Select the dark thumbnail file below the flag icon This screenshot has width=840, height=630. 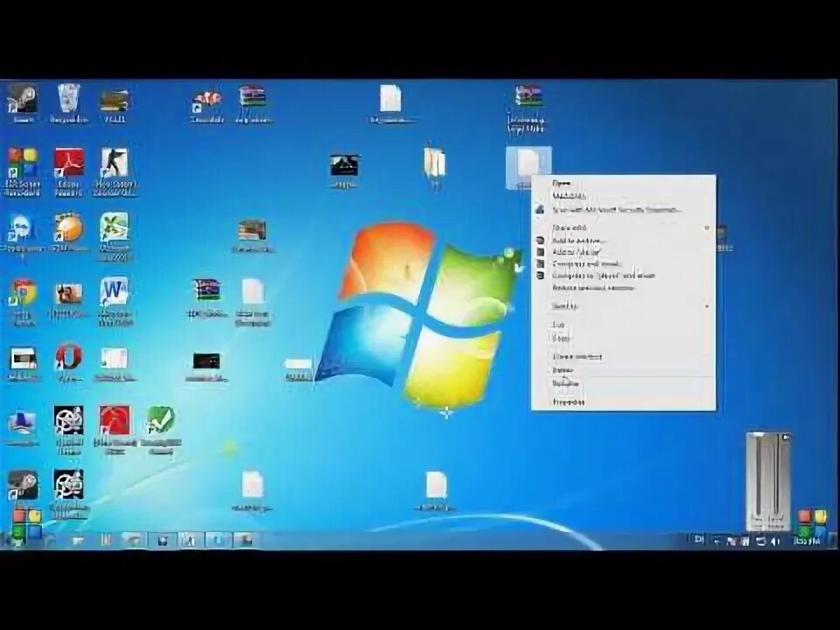point(206,366)
